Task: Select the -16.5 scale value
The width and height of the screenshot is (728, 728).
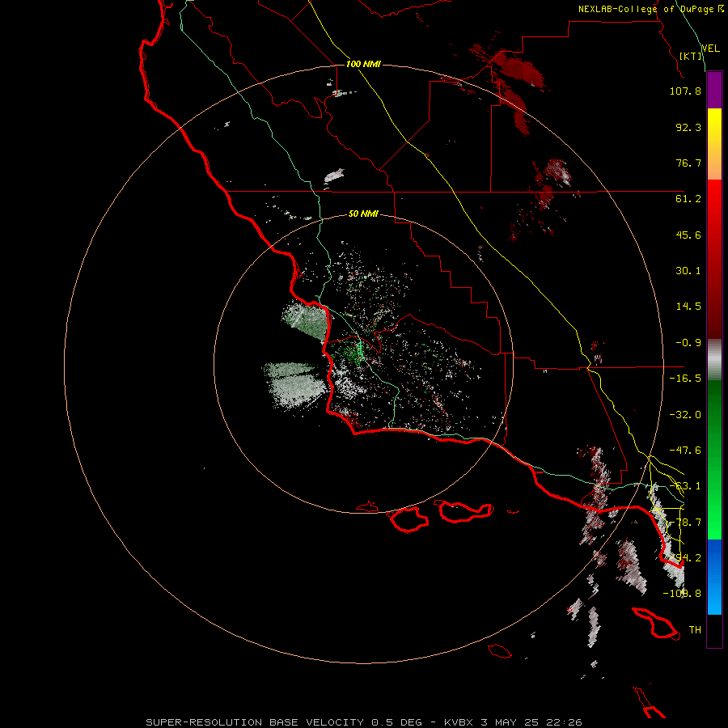Action: tap(685, 379)
